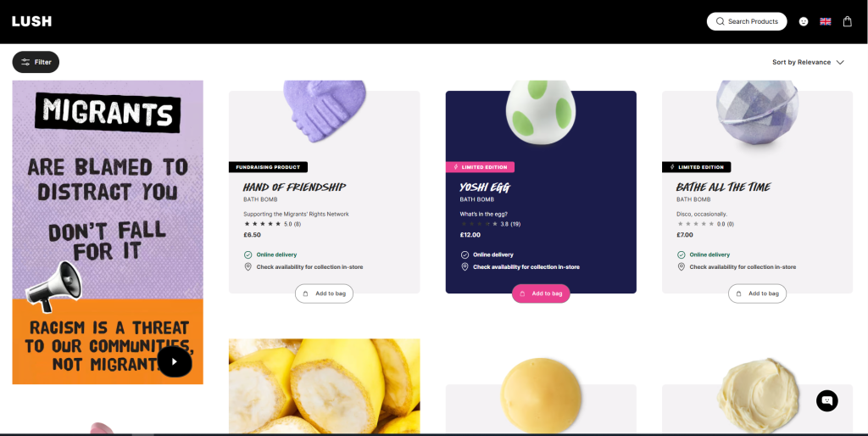This screenshot has width=868, height=436.
Task: Open the Filter options
Action: [36, 62]
